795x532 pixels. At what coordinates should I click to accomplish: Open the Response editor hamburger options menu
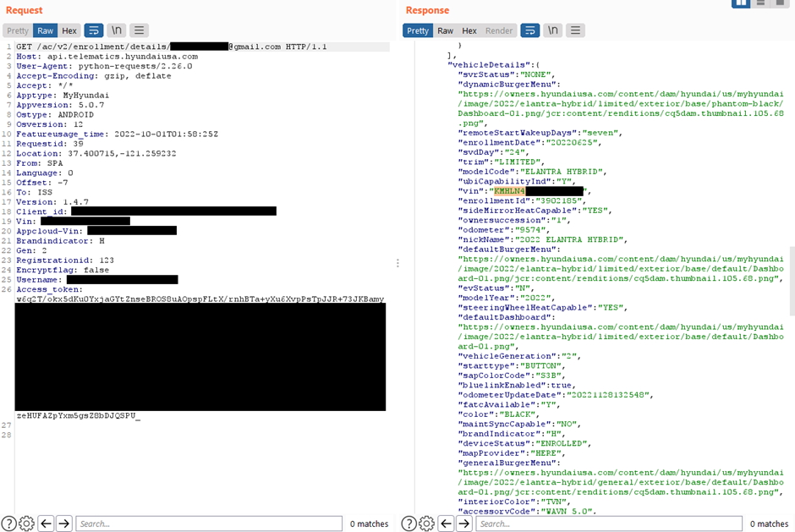573,30
